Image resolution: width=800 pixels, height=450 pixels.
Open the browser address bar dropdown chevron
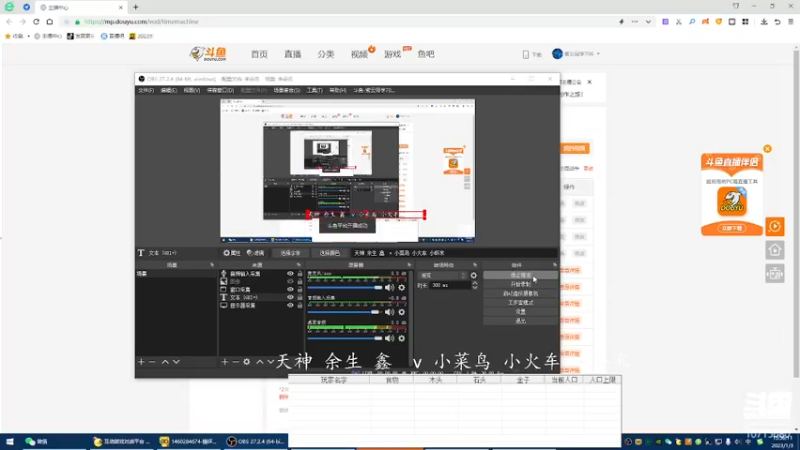[648, 22]
